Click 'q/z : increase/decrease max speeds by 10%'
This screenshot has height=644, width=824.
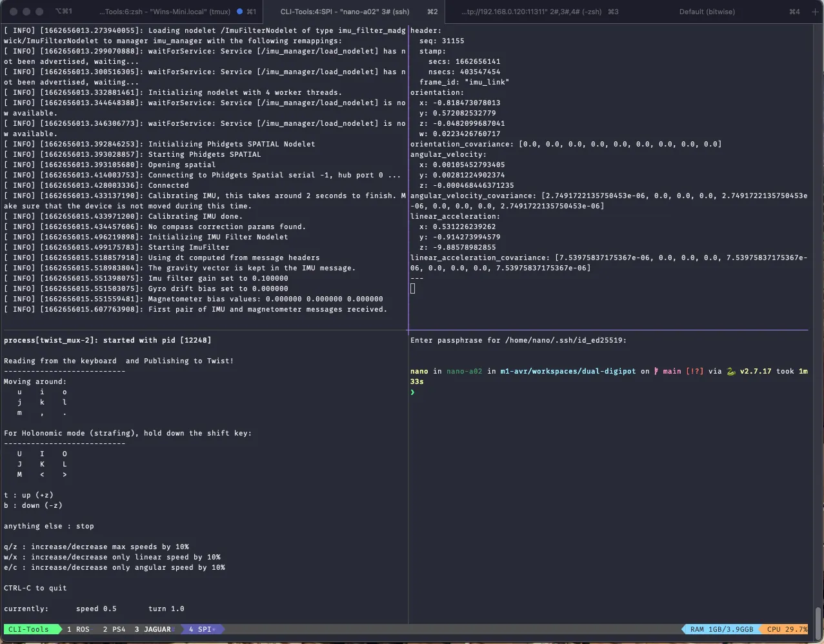[96, 547]
